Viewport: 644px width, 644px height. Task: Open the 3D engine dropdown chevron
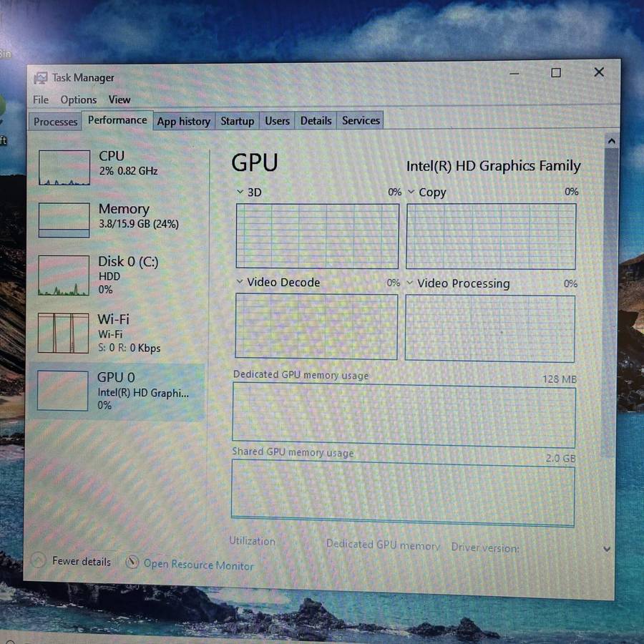coord(240,192)
